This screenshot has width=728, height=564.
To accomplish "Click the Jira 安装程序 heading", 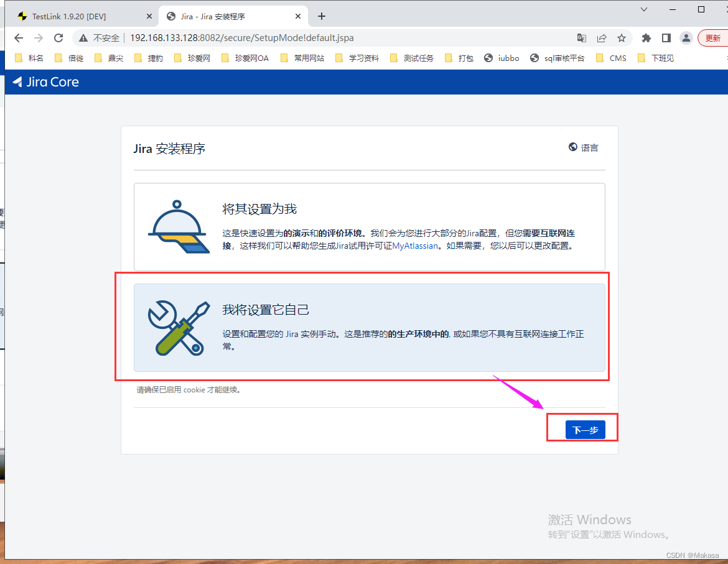I will [x=169, y=149].
